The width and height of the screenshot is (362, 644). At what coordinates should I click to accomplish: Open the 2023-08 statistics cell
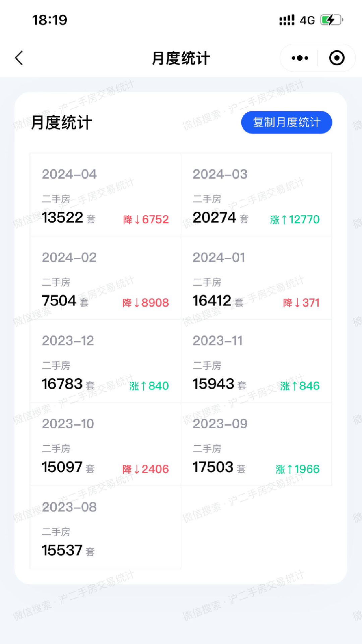(x=106, y=528)
